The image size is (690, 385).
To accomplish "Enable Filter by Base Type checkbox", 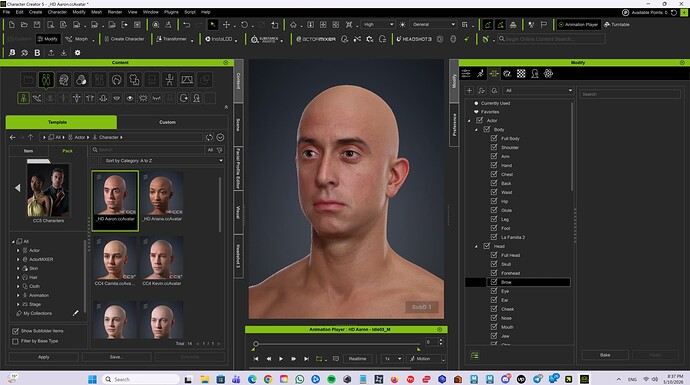I will point(15,341).
